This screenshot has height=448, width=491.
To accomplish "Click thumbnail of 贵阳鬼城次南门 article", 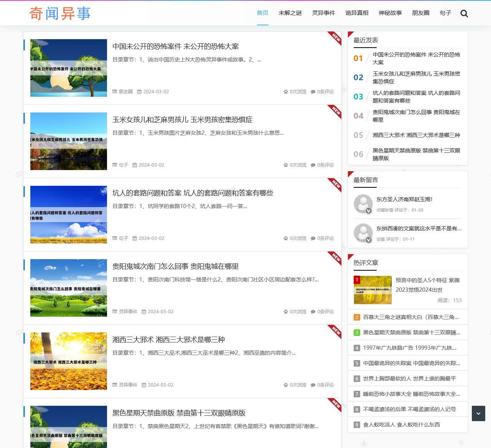I will [x=69, y=288].
